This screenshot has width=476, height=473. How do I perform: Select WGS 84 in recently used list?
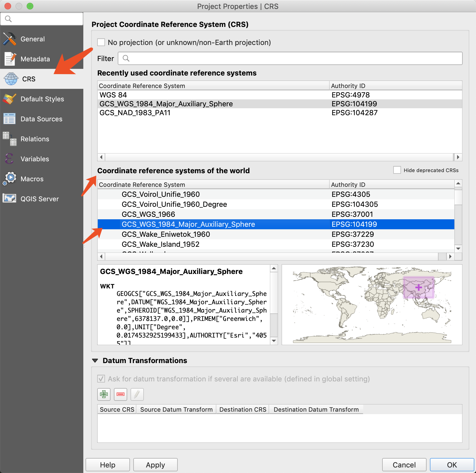click(x=280, y=95)
